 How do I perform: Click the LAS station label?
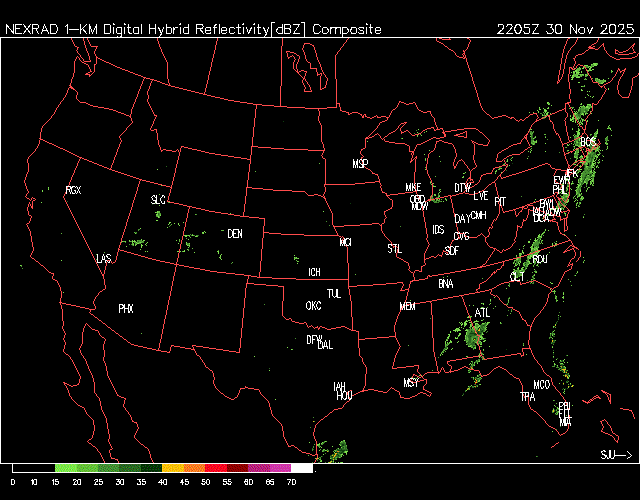[x=104, y=259]
